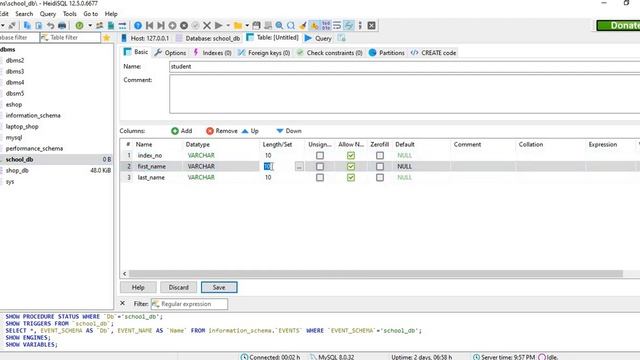The image size is (640, 360).
Task: Click the green Refresh toolbar icon
Action: click(x=79, y=25)
